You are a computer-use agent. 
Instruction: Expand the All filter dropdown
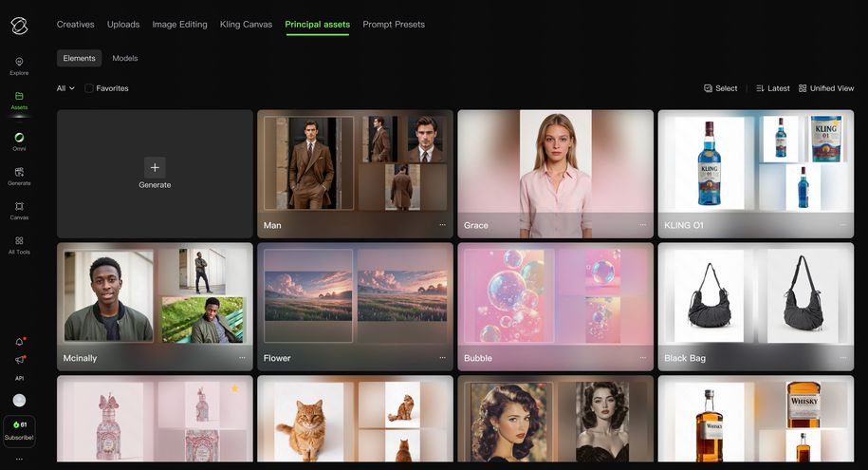(65, 88)
